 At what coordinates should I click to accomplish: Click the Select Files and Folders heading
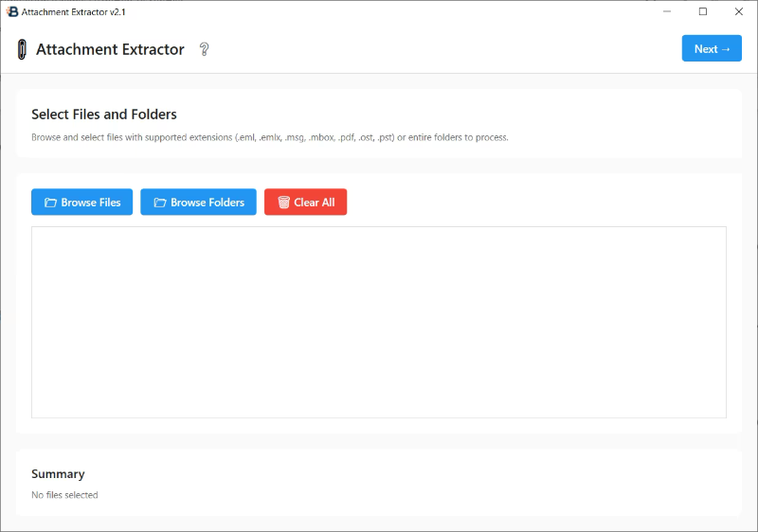tap(104, 115)
